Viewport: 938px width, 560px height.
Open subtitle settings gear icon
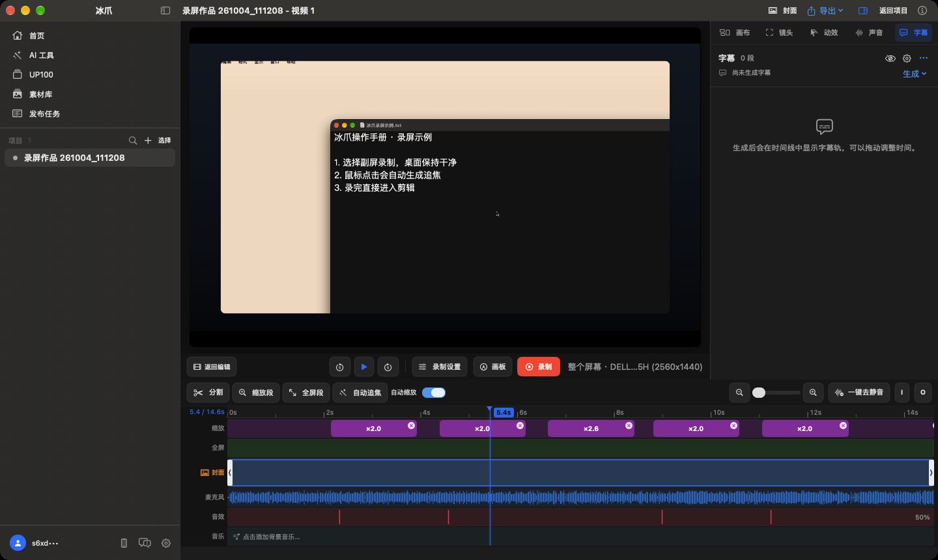tap(907, 58)
